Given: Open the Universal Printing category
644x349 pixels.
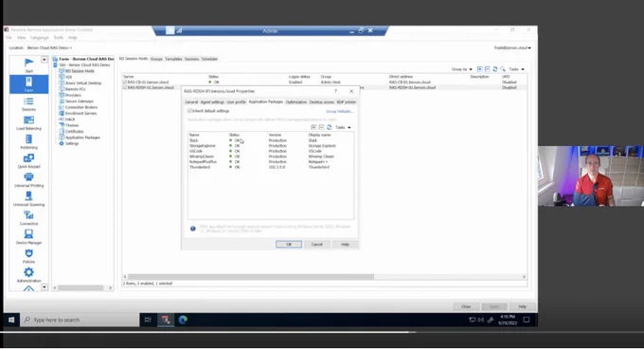Looking at the screenshot, I should pyautogui.click(x=28, y=179).
